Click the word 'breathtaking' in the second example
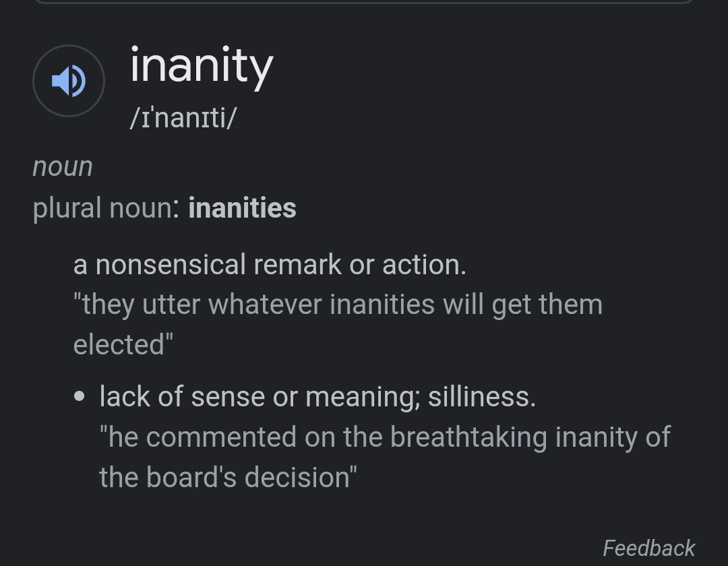Viewport: 728px width, 566px height. 468,437
